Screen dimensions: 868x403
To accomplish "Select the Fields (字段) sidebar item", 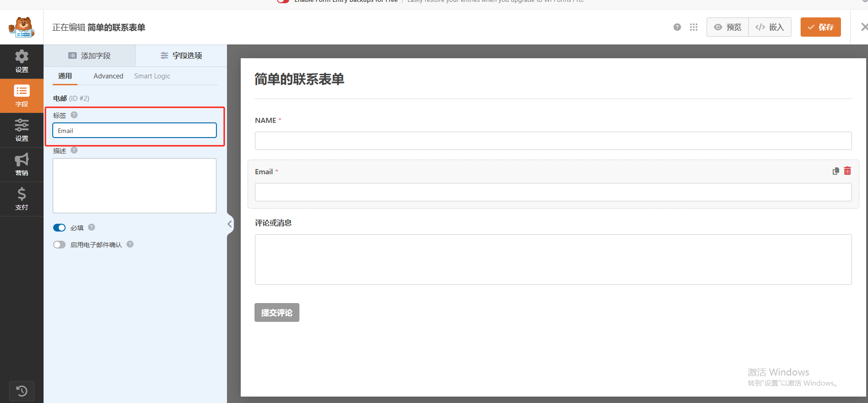I will click(x=22, y=96).
